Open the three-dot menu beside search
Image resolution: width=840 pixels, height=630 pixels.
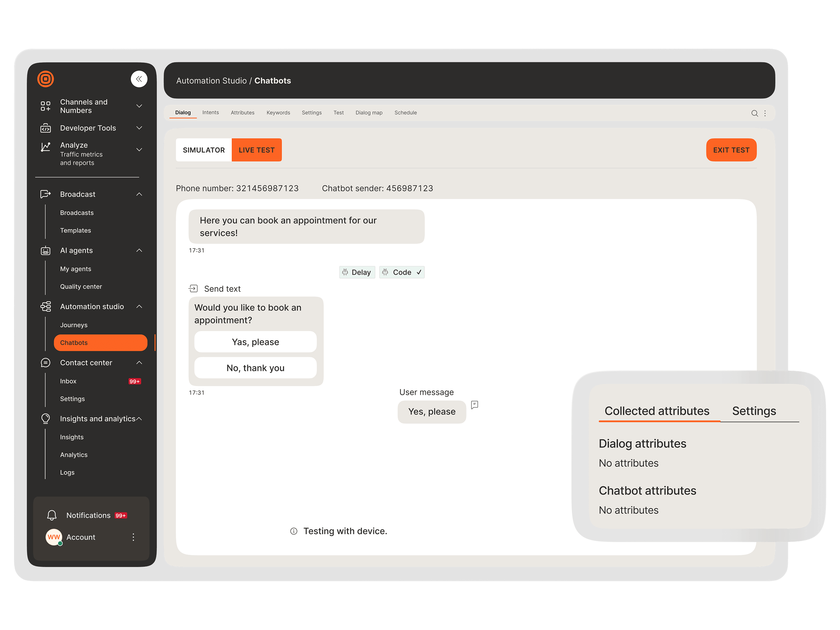765,113
